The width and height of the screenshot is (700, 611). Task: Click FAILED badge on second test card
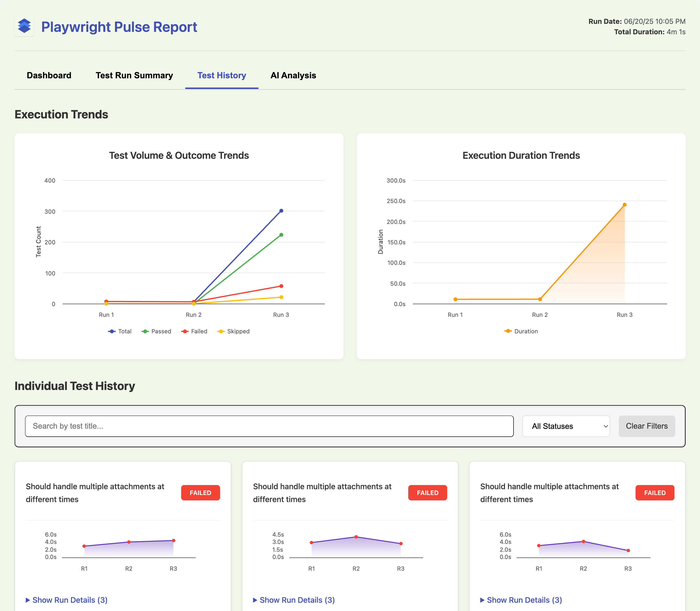428,493
